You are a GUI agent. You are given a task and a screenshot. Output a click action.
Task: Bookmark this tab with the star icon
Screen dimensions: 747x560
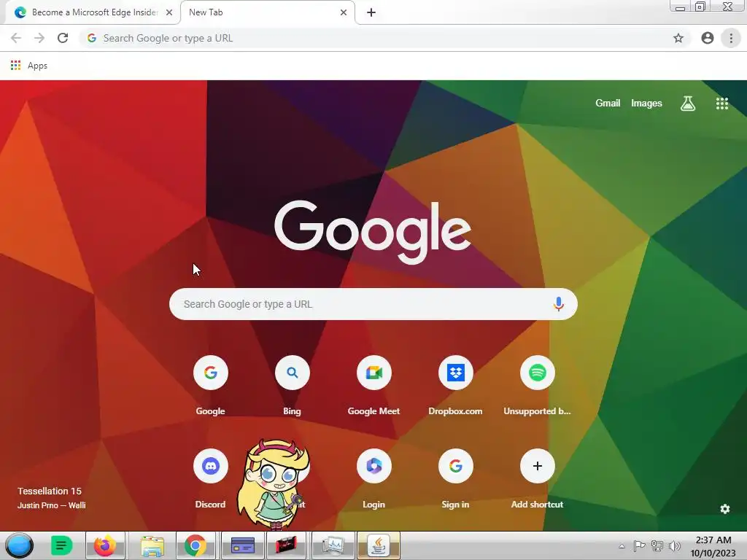(x=678, y=38)
